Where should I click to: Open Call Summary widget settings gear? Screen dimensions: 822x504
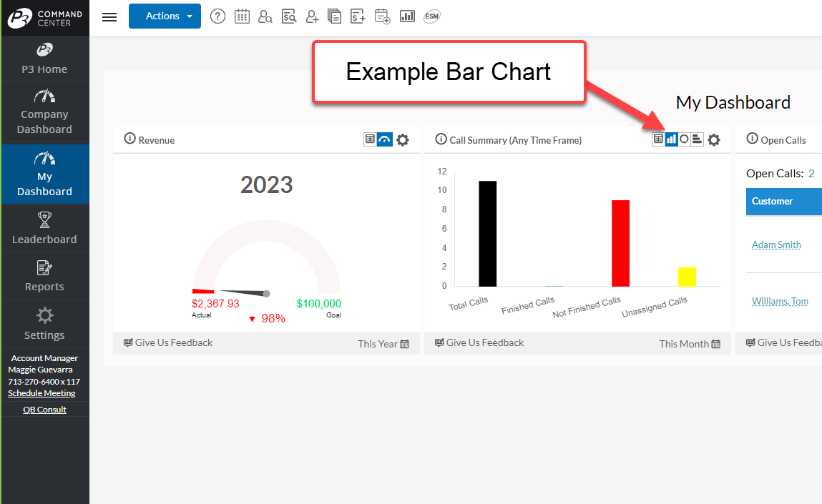click(x=713, y=140)
